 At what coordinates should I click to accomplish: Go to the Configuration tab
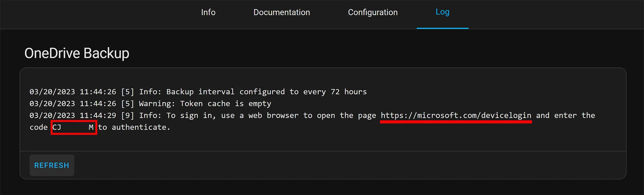point(373,12)
